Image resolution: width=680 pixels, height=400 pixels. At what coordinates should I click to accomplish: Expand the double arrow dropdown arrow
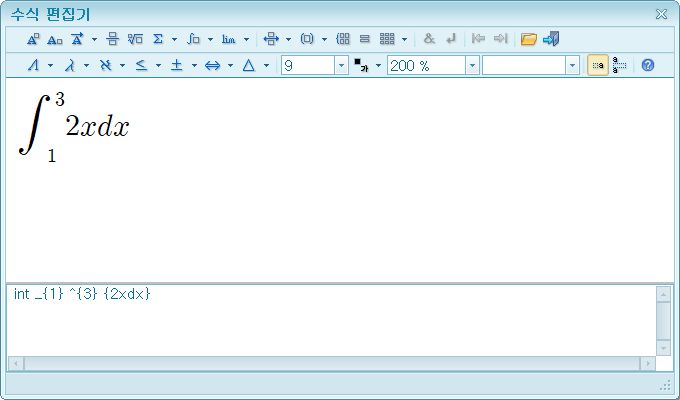230,66
